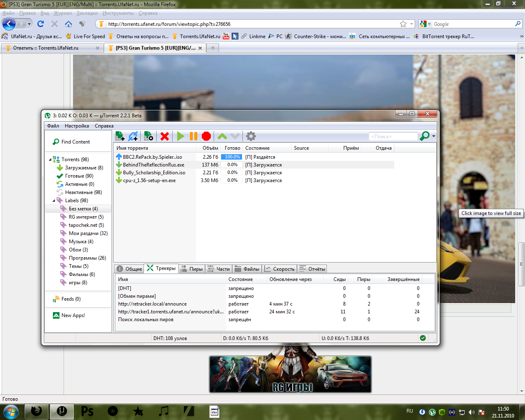
Task: Open Find Content in sidebar
Action: coord(71,142)
